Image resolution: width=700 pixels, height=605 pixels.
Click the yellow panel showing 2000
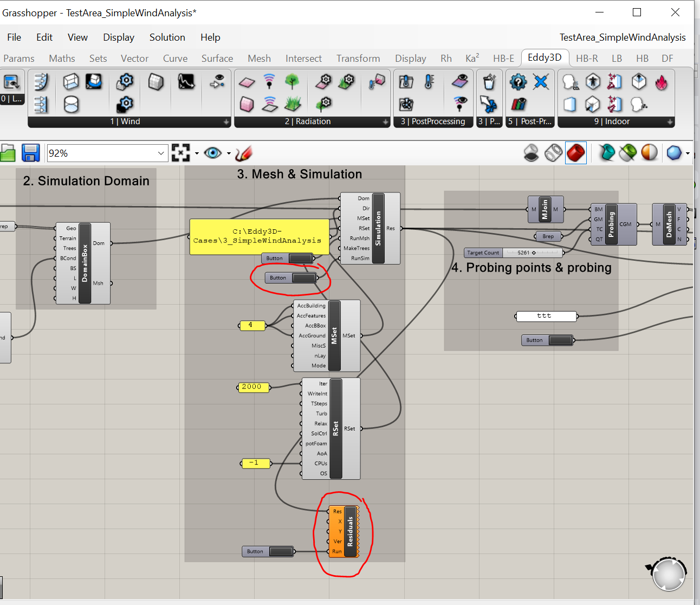(252, 387)
